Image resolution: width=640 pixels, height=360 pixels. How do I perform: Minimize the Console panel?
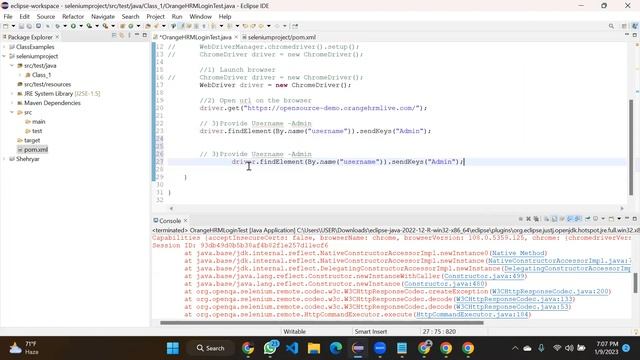point(627,219)
